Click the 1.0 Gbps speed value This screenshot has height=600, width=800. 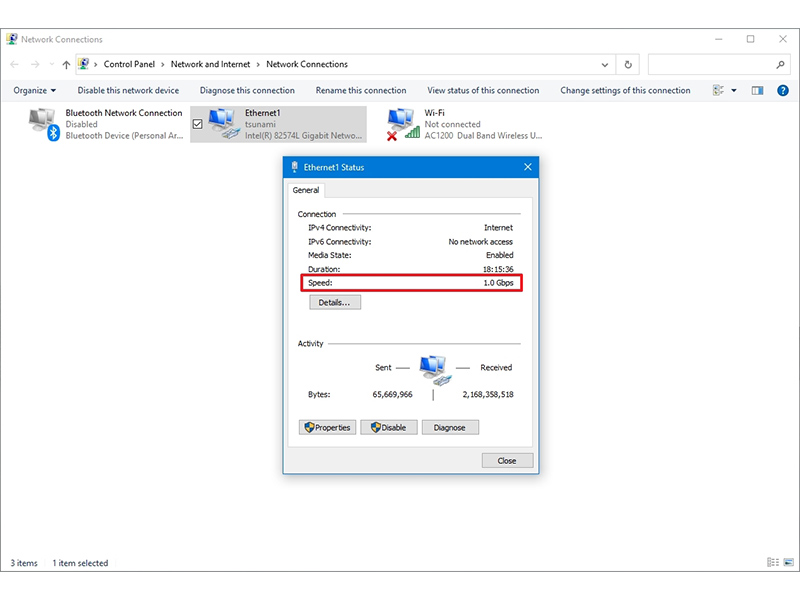(498, 283)
